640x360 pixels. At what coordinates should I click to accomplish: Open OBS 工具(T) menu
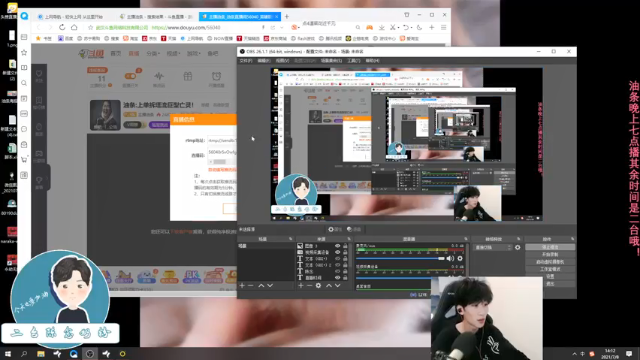[353, 61]
